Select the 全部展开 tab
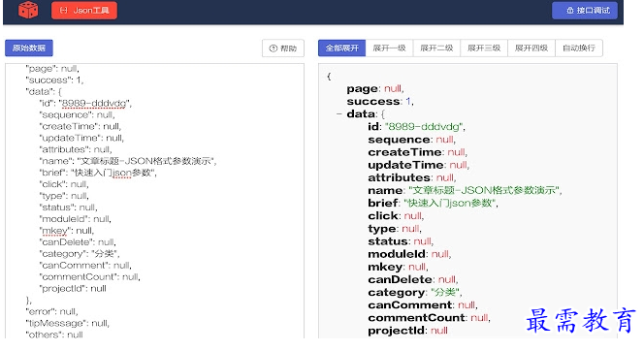 (x=341, y=48)
